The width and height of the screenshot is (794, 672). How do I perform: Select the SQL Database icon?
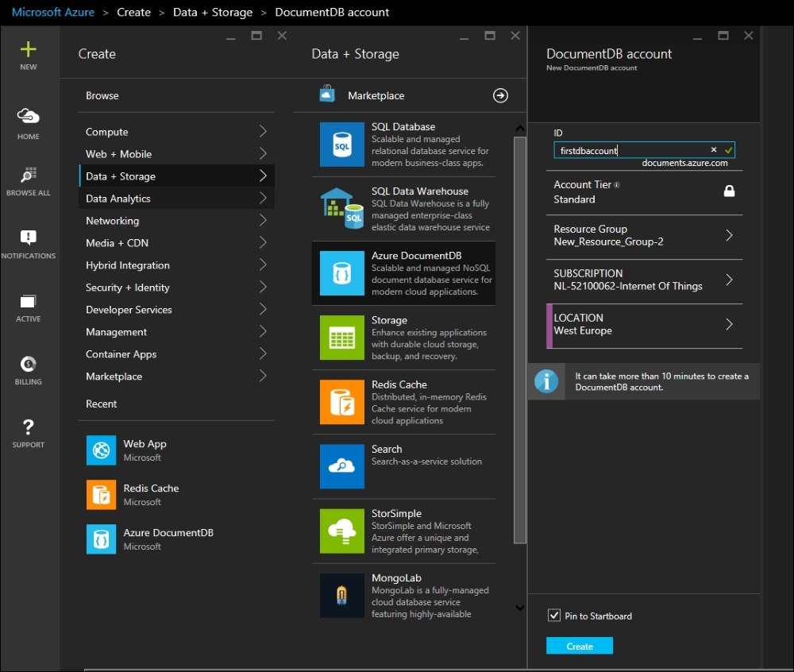pos(341,145)
